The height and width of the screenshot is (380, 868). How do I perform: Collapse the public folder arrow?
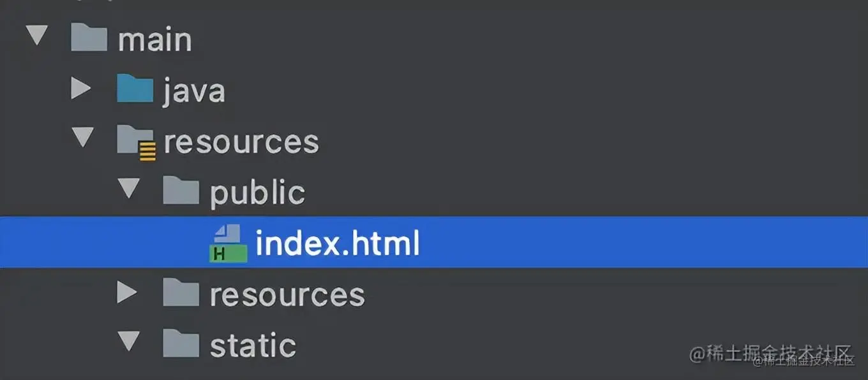pyautogui.click(x=129, y=189)
